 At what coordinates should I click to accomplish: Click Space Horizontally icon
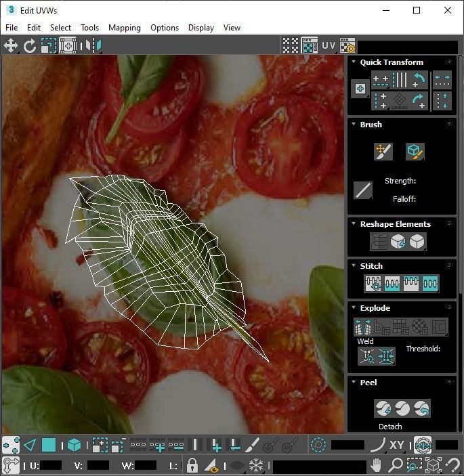coord(442,80)
